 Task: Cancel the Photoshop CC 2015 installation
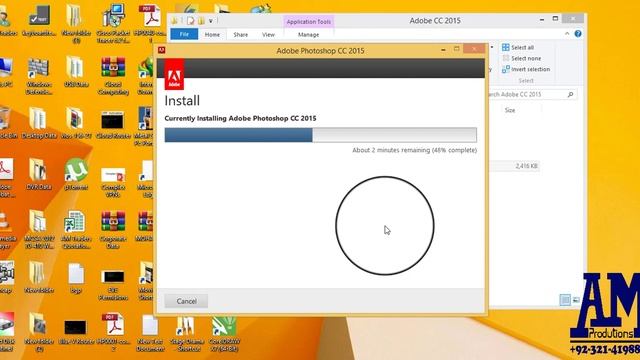click(x=186, y=301)
